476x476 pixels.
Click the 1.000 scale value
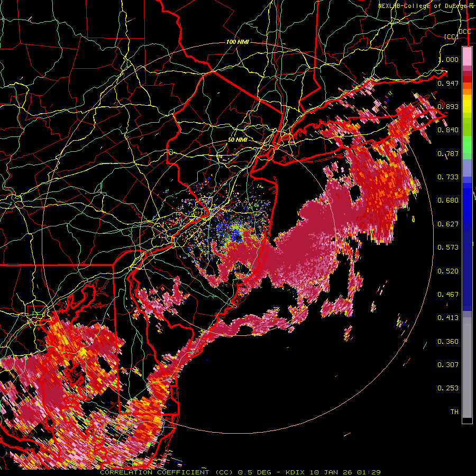(448, 59)
